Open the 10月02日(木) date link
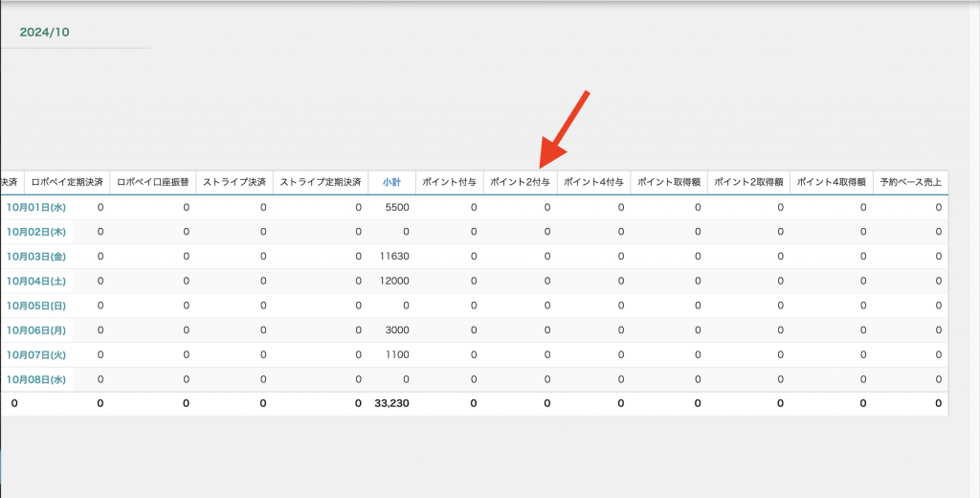The image size is (980, 498). click(x=35, y=232)
